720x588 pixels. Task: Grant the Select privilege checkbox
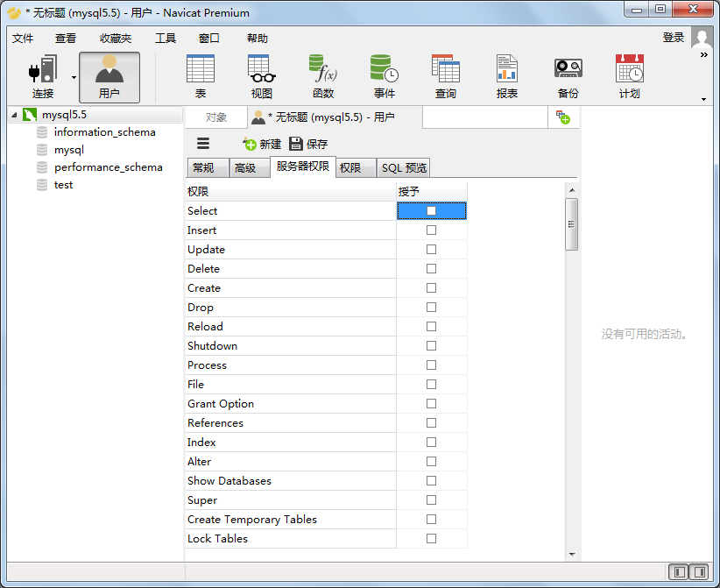431,211
